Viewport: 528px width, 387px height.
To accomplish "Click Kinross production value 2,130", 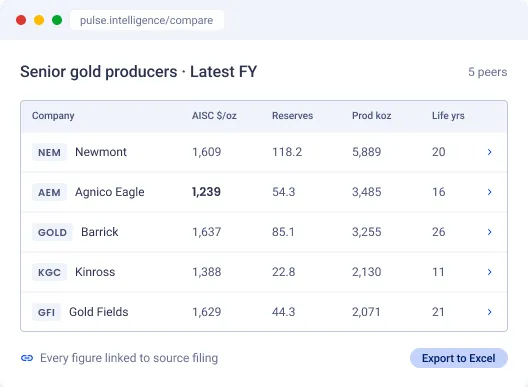I will pos(367,272).
